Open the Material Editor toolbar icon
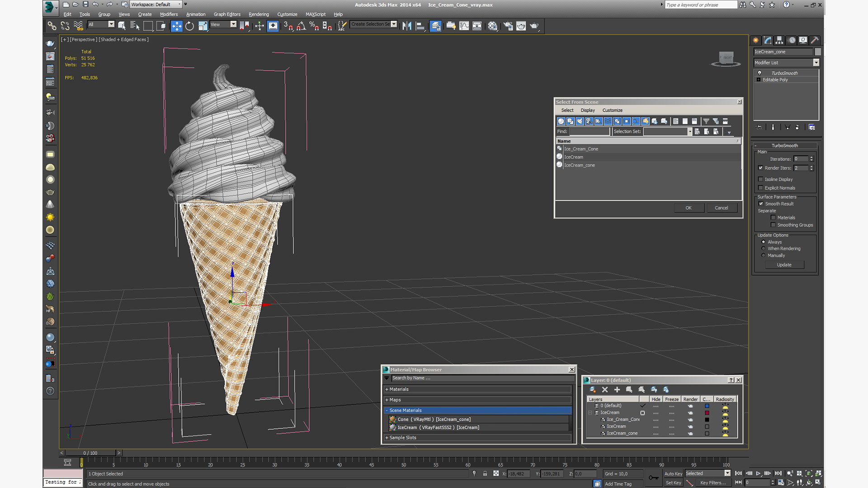The height and width of the screenshot is (488, 868). pyautogui.click(x=492, y=26)
